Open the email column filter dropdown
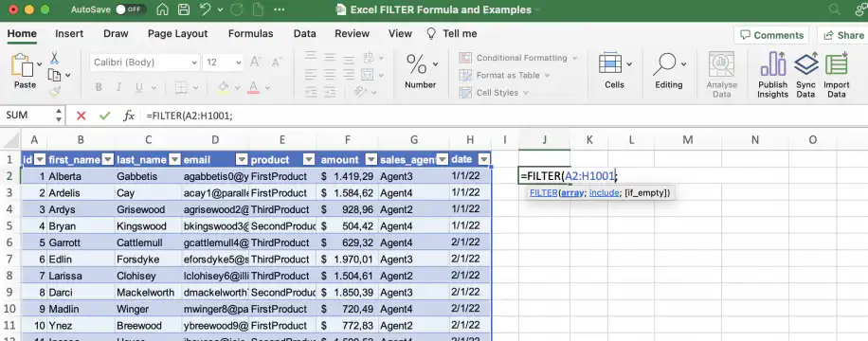Viewport: 868px width, 341px height. pyautogui.click(x=242, y=160)
